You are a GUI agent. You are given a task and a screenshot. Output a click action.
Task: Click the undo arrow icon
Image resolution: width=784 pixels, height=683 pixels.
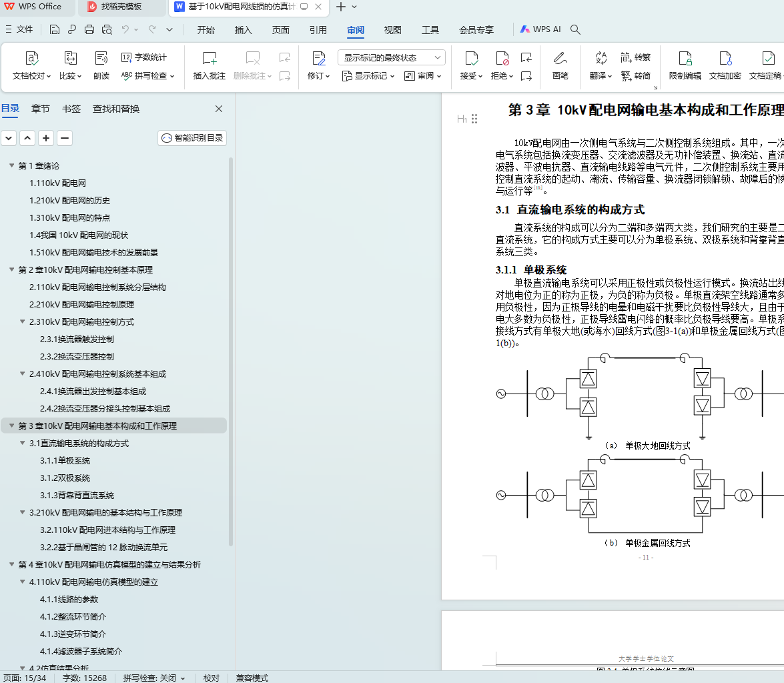(125, 29)
